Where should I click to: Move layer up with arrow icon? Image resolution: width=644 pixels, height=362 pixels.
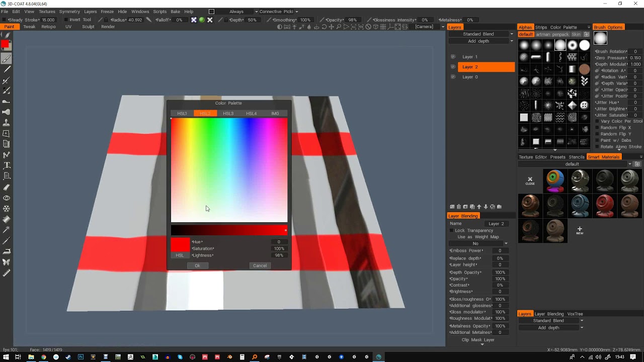coord(479,207)
